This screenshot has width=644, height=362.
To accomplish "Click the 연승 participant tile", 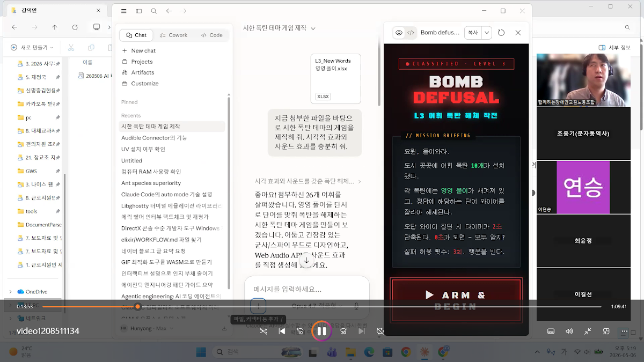I will pyautogui.click(x=583, y=187).
